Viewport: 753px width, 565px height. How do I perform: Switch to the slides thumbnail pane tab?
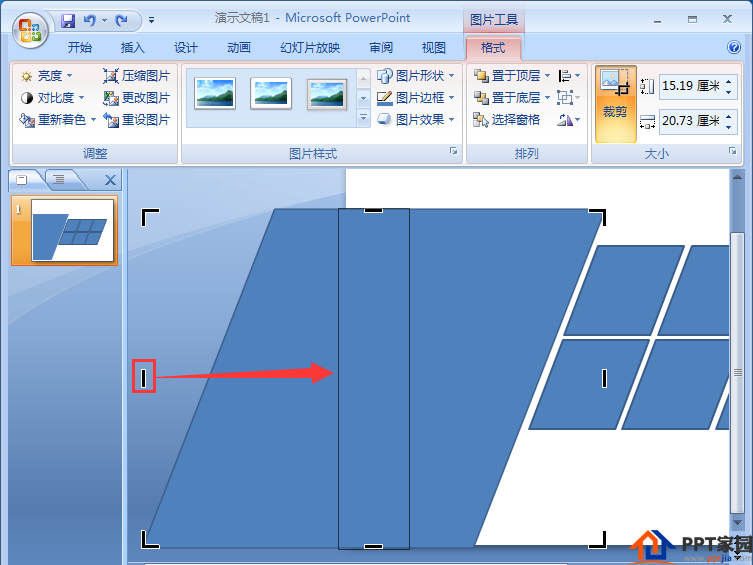pos(22,180)
